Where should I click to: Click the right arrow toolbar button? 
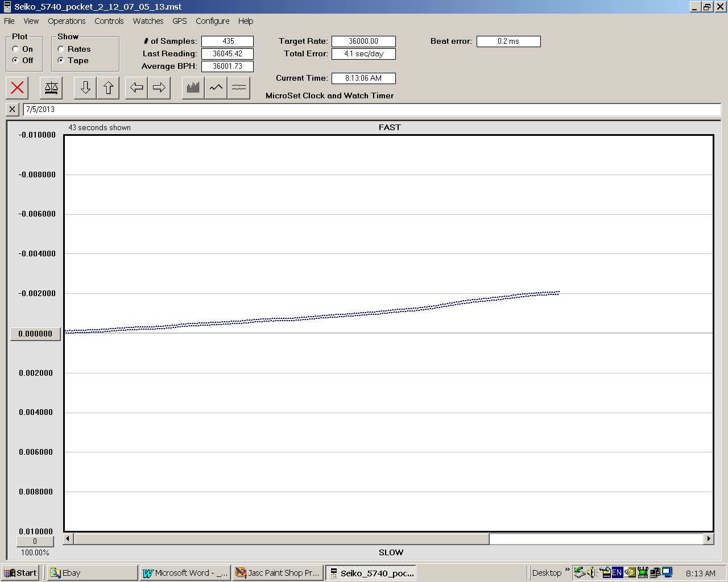[x=159, y=88]
